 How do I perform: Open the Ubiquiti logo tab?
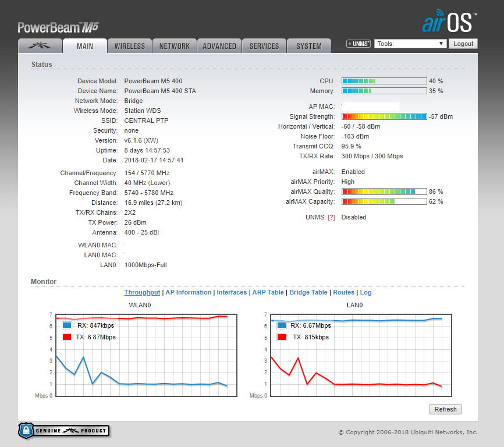tap(40, 46)
